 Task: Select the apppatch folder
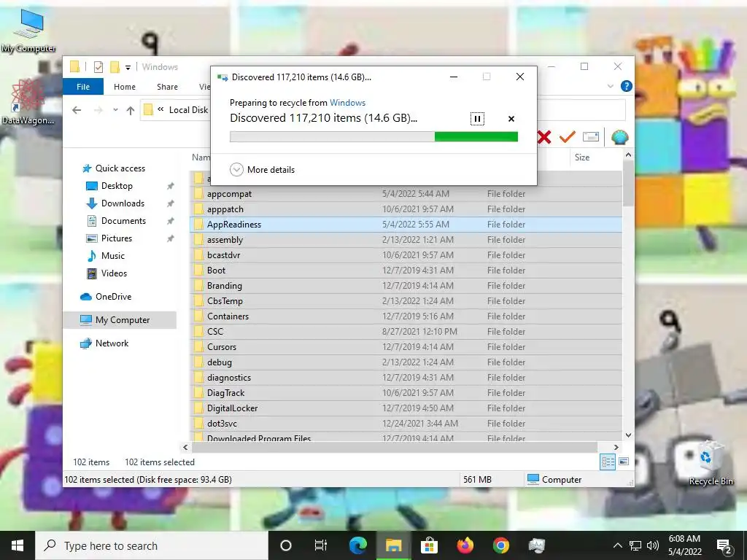coord(406,209)
